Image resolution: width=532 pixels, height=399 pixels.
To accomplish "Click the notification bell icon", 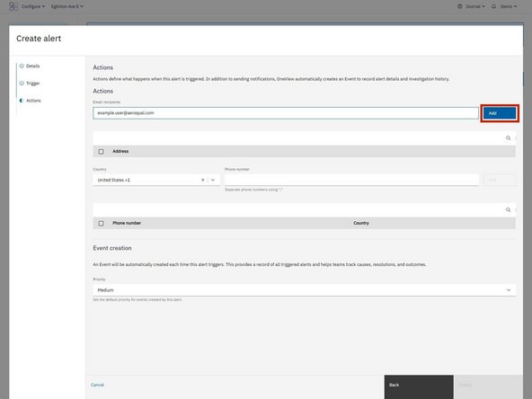I will point(493,6).
